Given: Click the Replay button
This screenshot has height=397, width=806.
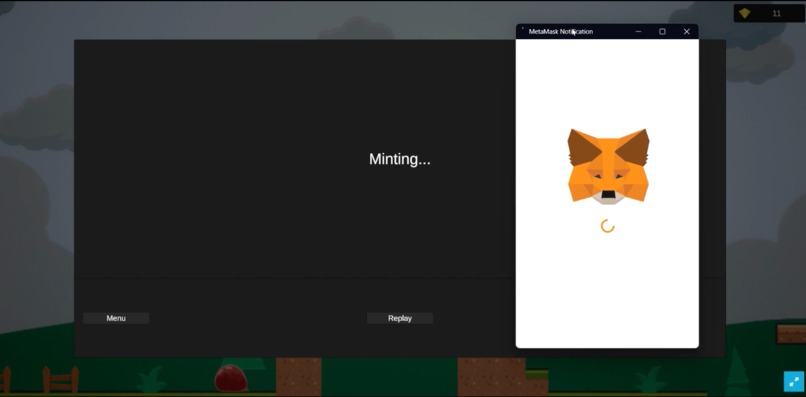Looking at the screenshot, I should point(400,318).
